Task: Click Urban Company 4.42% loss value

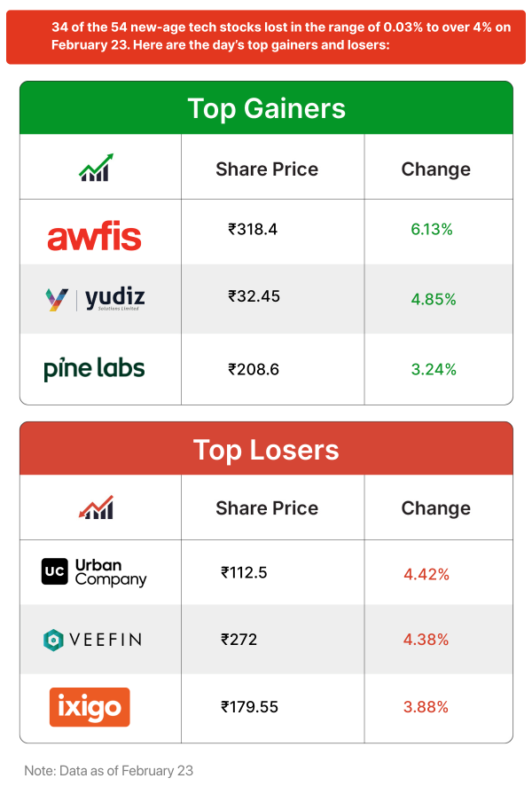Action: tap(426, 574)
